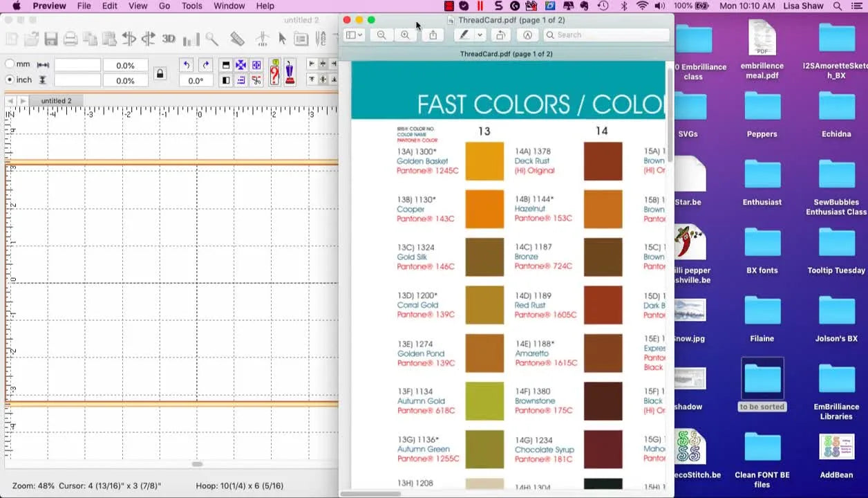This screenshot has width=868, height=498.
Task: Click the sewing machine simulator icon
Action: click(290, 73)
